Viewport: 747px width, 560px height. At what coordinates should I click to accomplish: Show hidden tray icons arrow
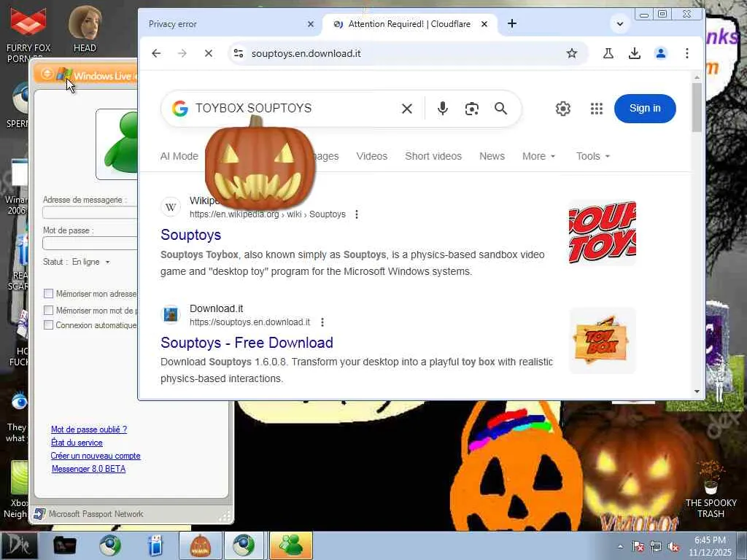(620, 547)
